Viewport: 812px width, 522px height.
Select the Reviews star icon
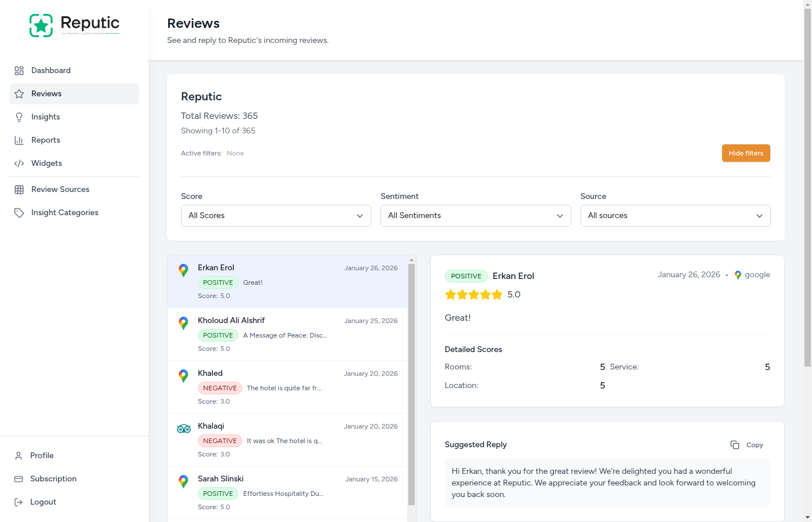pos(19,93)
